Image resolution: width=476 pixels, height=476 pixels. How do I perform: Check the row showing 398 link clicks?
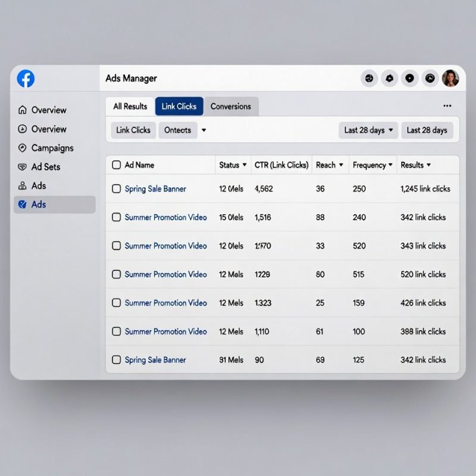click(x=116, y=331)
